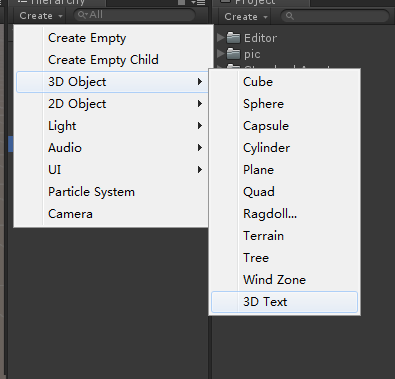
Task: Click the Project search magnifier icon
Action: pos(290,16)
